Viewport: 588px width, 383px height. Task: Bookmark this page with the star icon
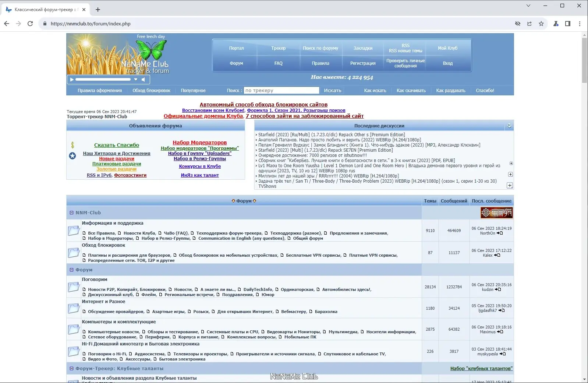[x=541, y=24]
